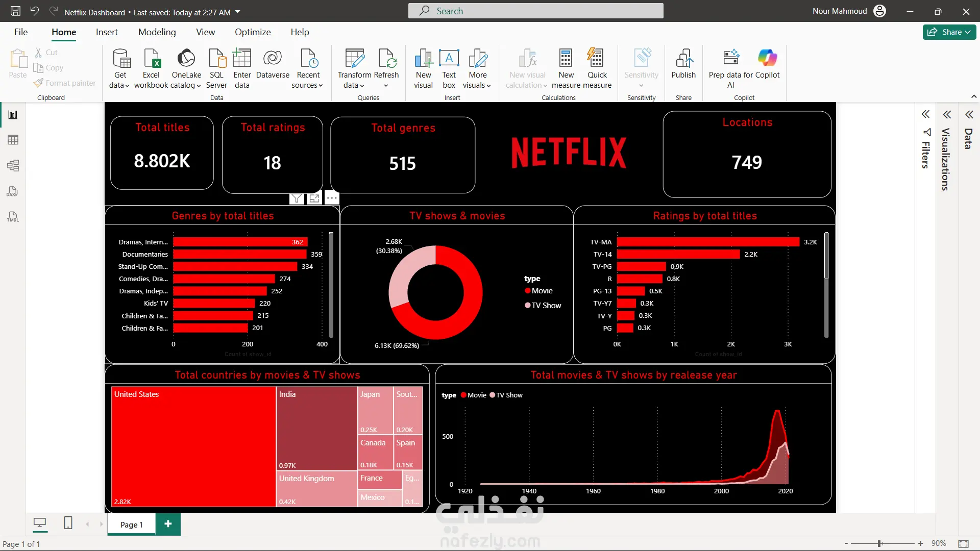Viewport: 980px width, 551px height.
Task: Click the visual filter funnel icon
Action: coord(297,198)
